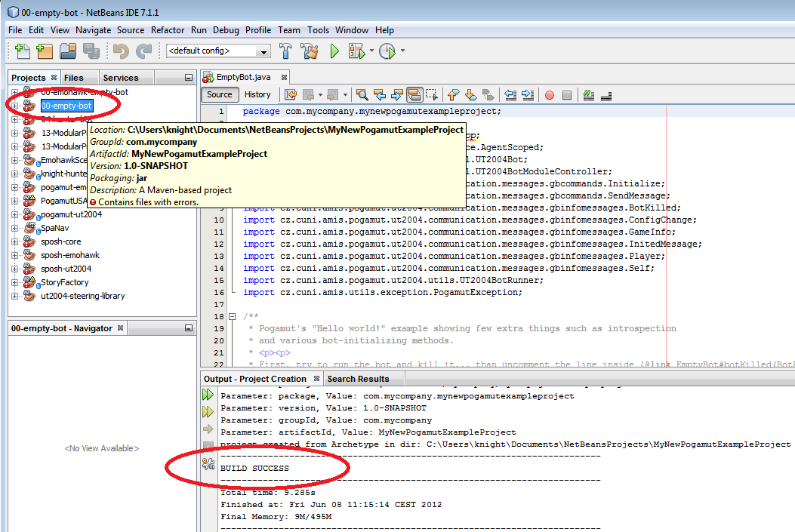Click the yellow Re-run with options arrow in Output

click(208, 411)
